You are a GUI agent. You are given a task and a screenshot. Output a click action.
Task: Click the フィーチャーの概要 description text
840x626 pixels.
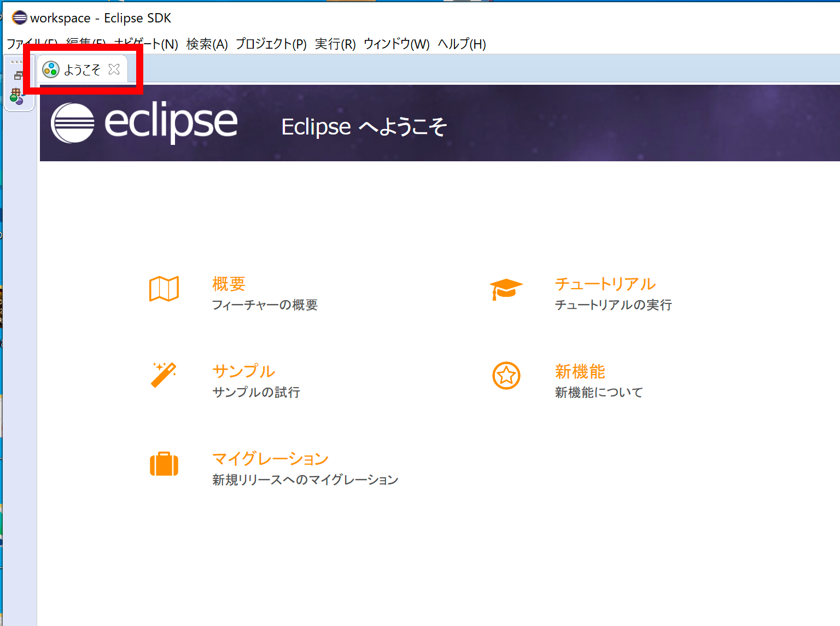[x=265, y=305]
